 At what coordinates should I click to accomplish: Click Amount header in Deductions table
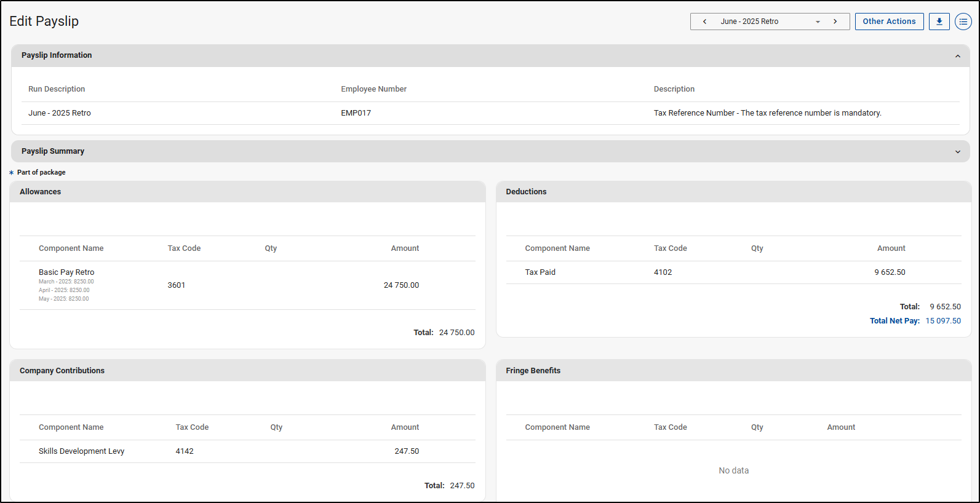click(x=891, y=248)
